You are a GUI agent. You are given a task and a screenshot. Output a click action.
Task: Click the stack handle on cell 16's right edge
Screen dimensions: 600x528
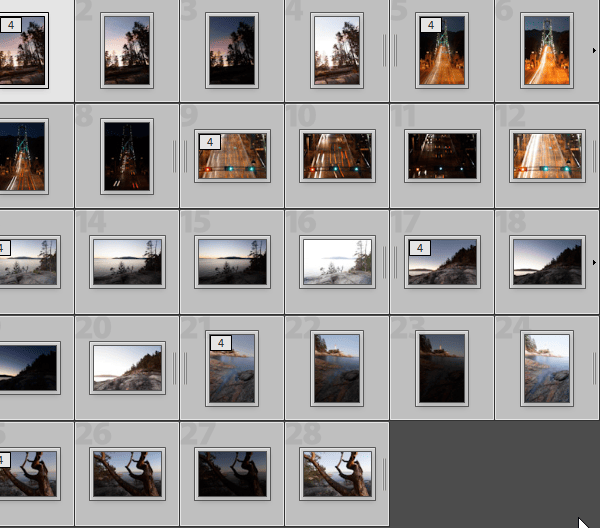385,262
